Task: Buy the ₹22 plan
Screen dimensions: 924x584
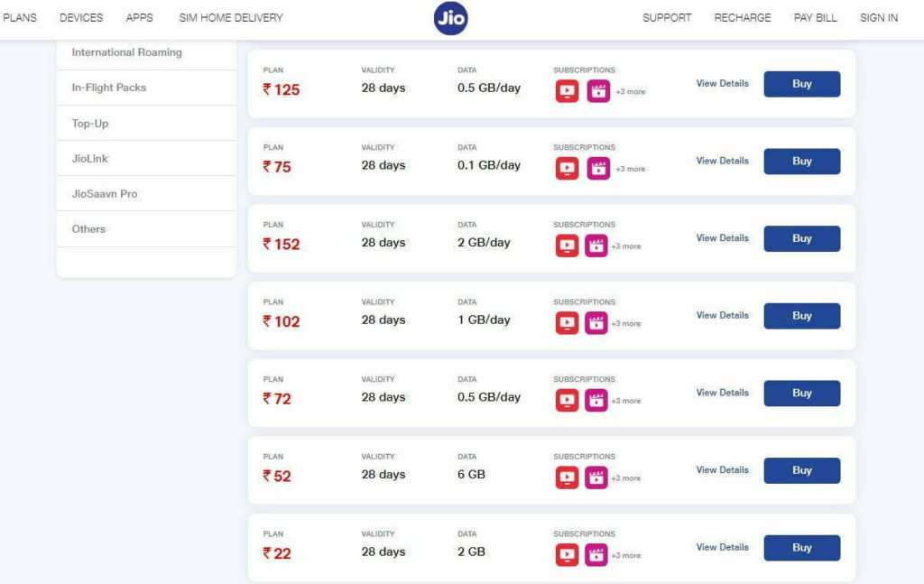Action: click(802, 548)
